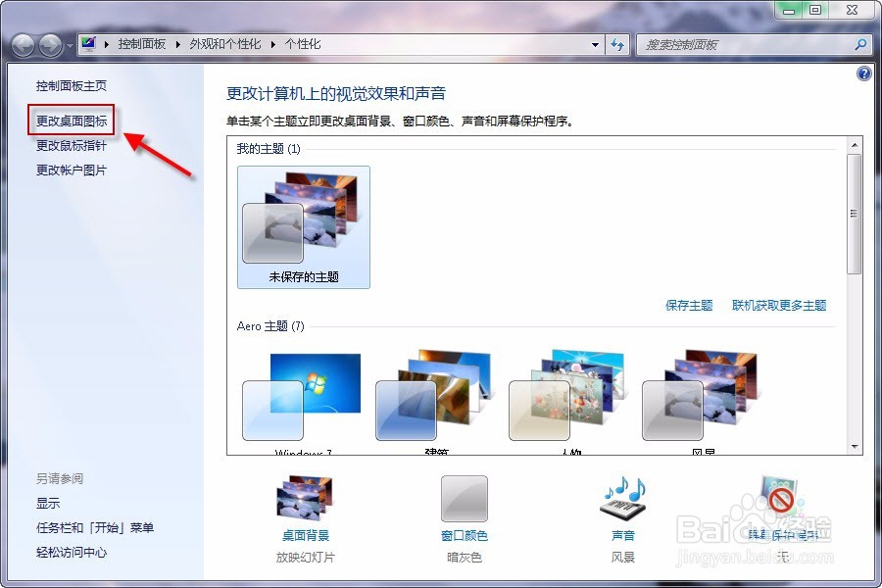The height and width of the screenshot is (588, 882).
Task: Click the Forward navigation arrow
Action: pos(51,45)
